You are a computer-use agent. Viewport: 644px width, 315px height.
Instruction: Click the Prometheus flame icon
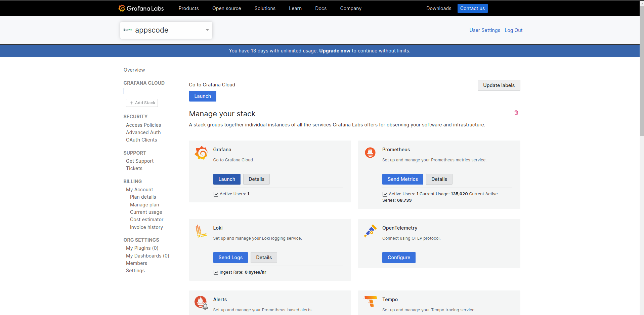tap(370, 153)
